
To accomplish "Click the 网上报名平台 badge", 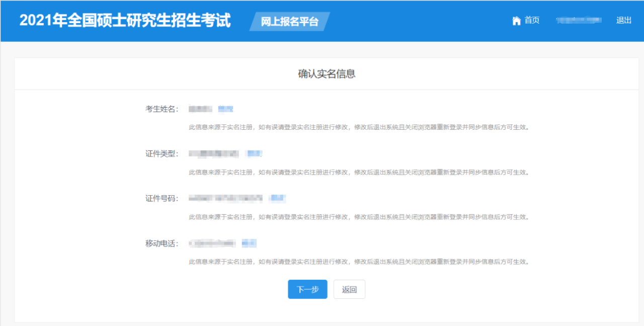I will (289, 22).
